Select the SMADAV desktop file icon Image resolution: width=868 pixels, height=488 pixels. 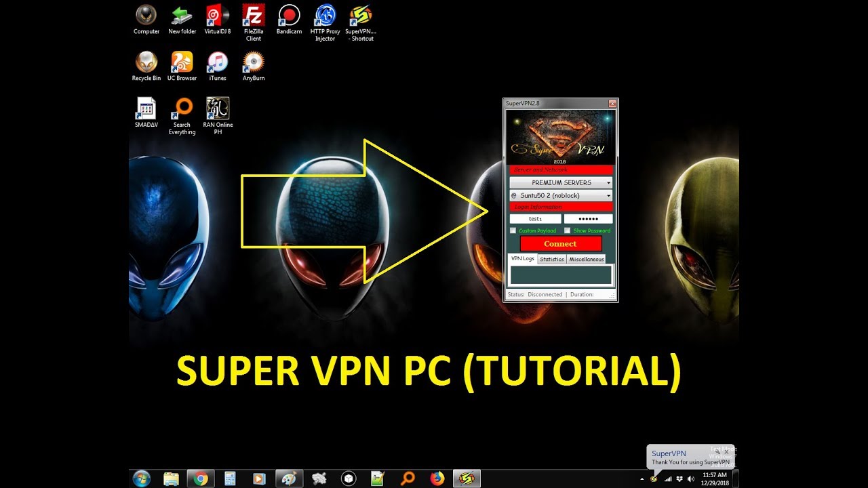146,113
